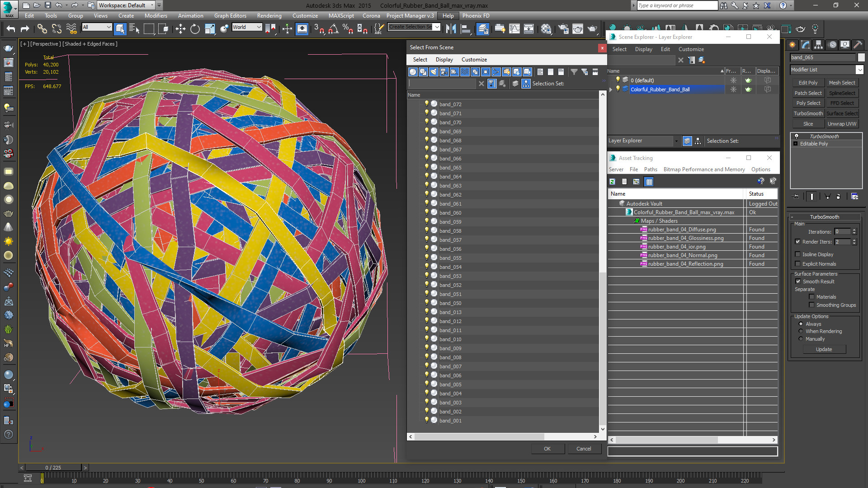
Task: Open the Mirror tool
Action: coord(451,29)
